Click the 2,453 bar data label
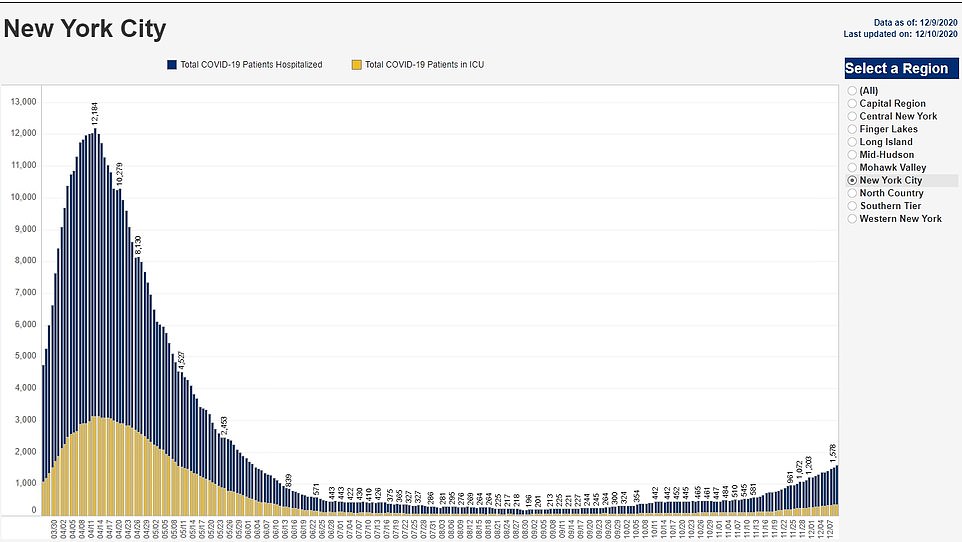The width and height of the screenshot is (962, 542). tap(224, 426)
